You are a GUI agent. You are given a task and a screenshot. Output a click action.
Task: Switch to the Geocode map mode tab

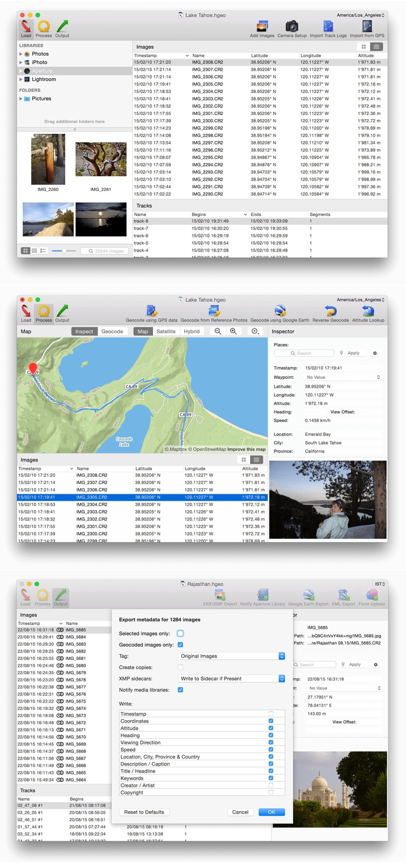(112, 332)
